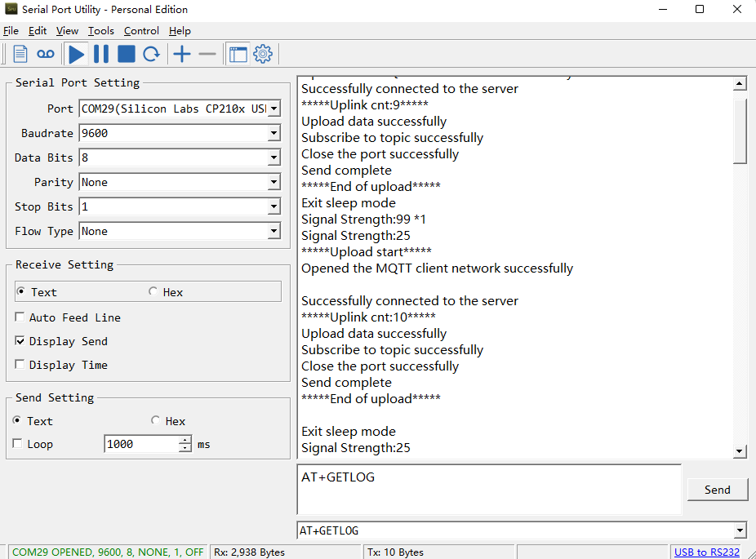The width and height of the screenshot is (756, 559).
Task: Start the serial port with the Play icon
Action: [x=76, y=54]
